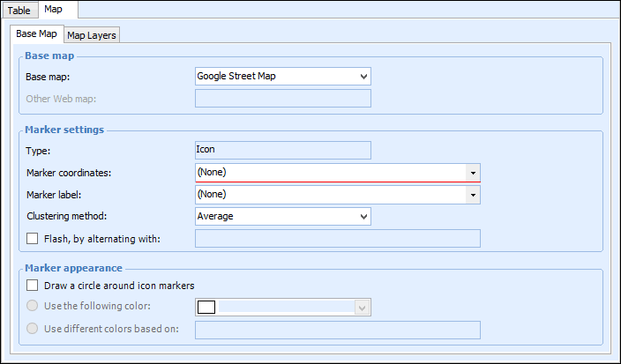
Task: Switch to the Table tab
Action: pyautogui.click(x=19, y=11)
